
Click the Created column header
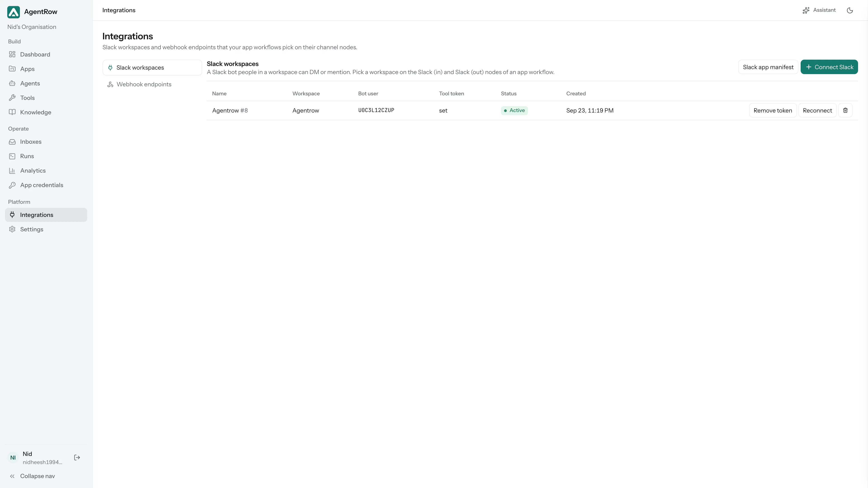(x=576, y=94)
